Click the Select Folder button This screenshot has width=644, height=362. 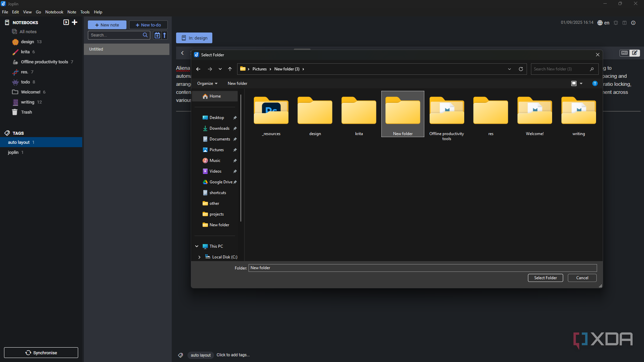click(x=545, y=278)
